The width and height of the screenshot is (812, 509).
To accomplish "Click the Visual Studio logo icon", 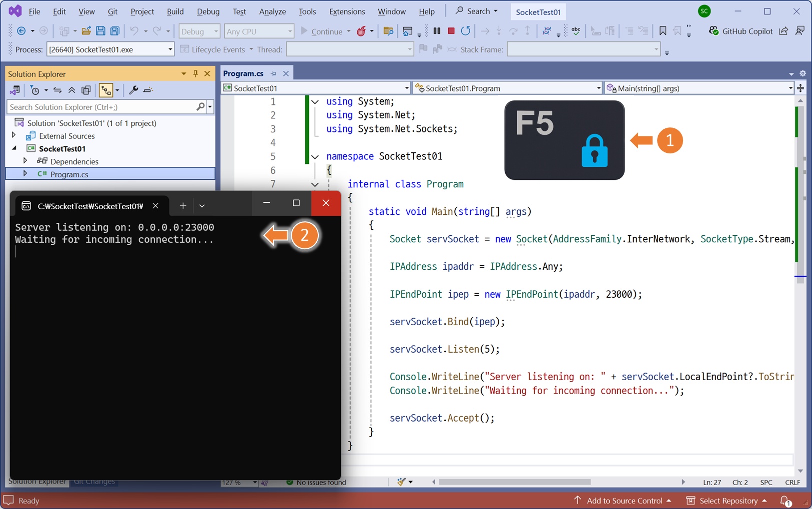I will 15,11.
